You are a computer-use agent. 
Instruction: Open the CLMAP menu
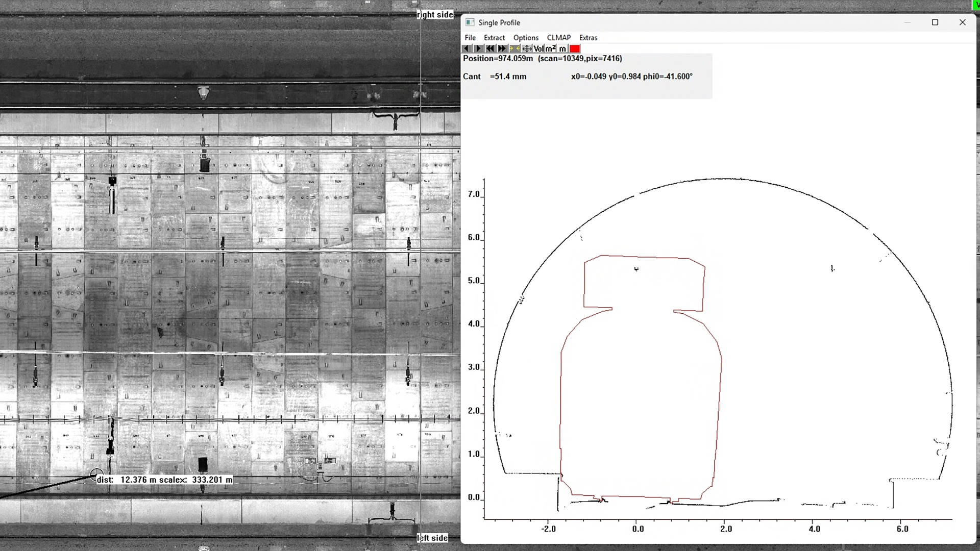point(558,38)
